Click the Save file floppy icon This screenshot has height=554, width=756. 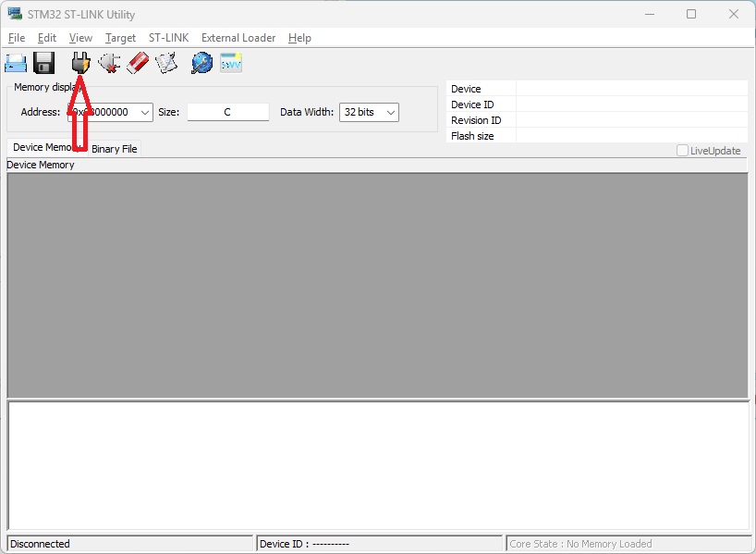tap(43, 63)
